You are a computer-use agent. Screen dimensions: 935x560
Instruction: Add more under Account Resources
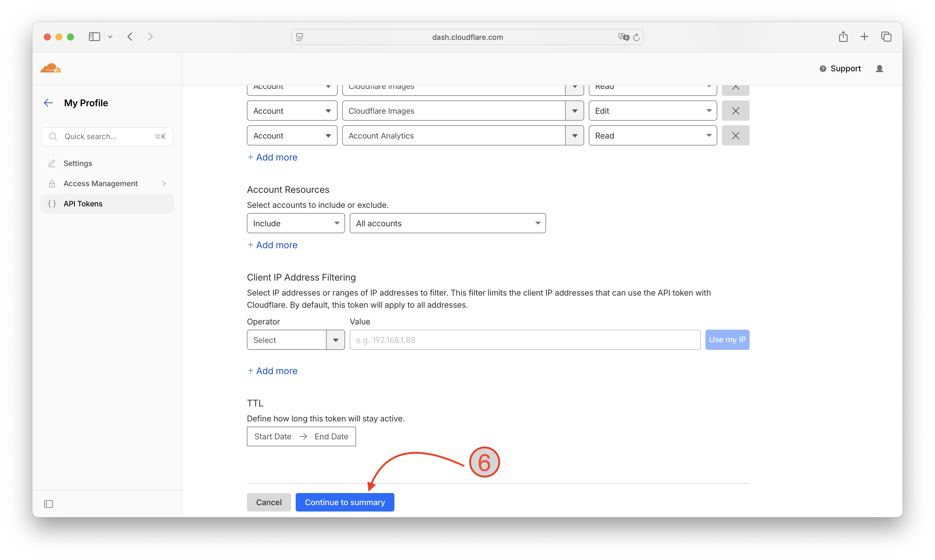click(272, 245)
